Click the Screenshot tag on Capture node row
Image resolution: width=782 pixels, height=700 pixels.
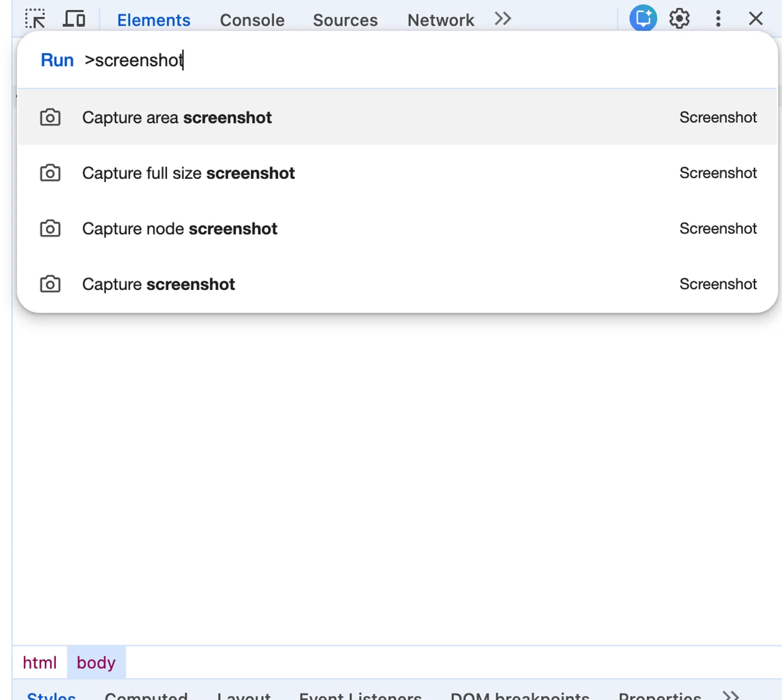[718, 228]
